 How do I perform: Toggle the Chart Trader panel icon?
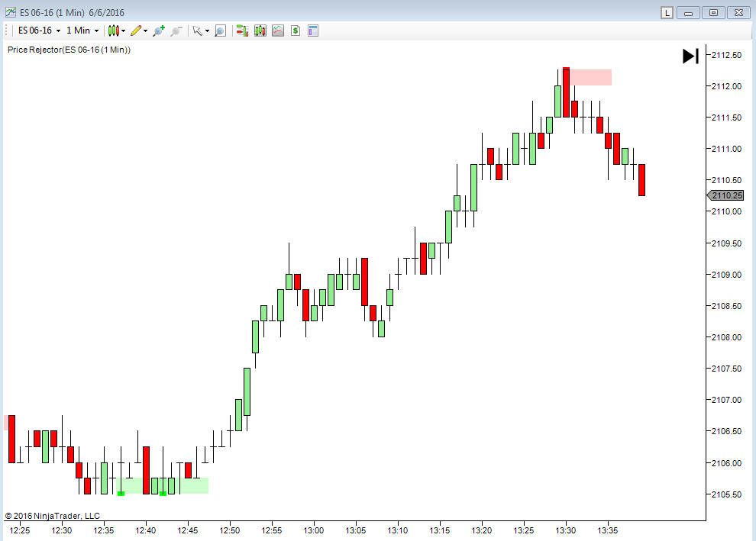click(x=242, y=31)
